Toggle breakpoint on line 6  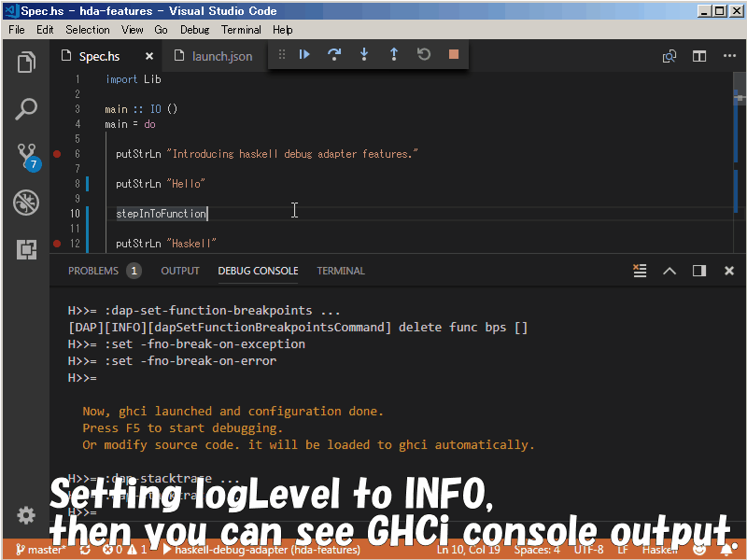point(57,154)
